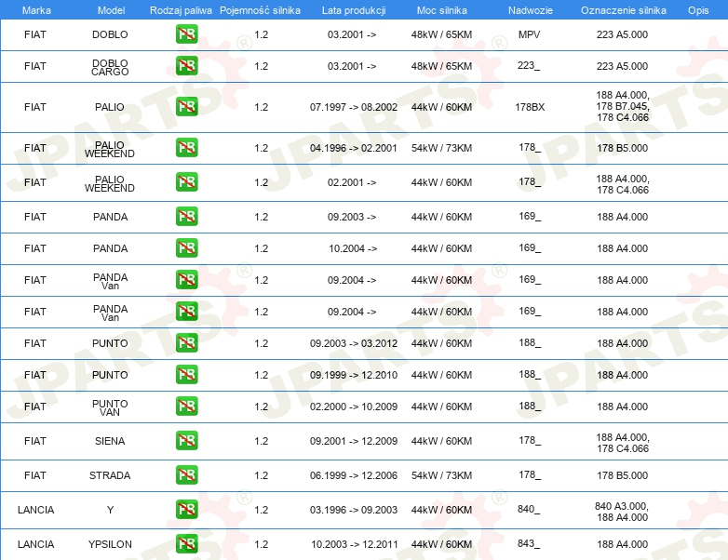Image resolution: width=728 pixels, height=560 pixels.
Task: Click the fuel icon in STRADA row
Action: [186, 474]
